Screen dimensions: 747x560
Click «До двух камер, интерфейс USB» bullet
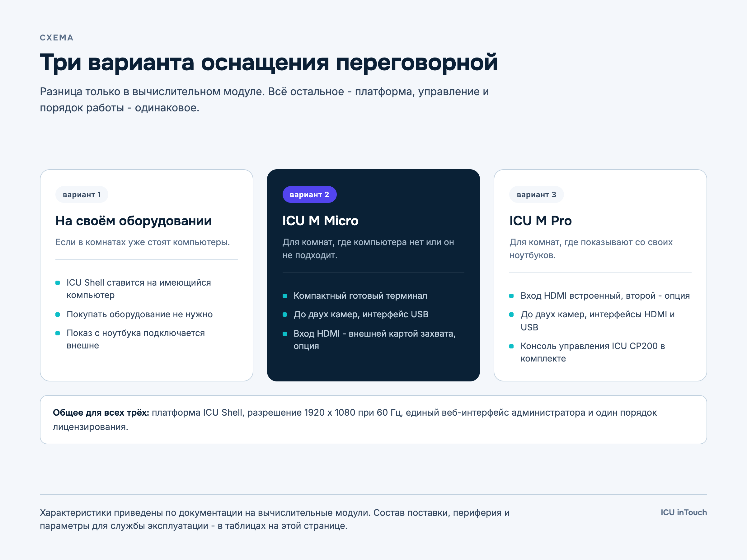click(361, 314)
